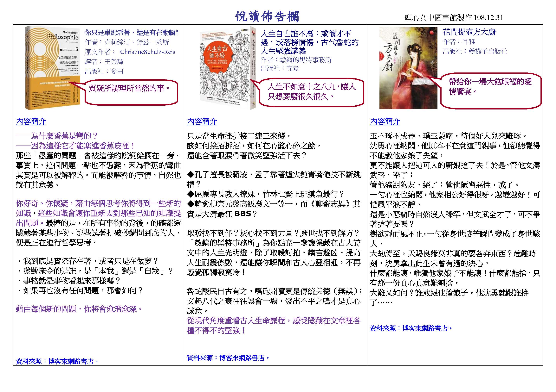Click the line 大難又如何？誰敢跟他搶娘子
This screenshot has height=392, width=556.
click(449, 297)
